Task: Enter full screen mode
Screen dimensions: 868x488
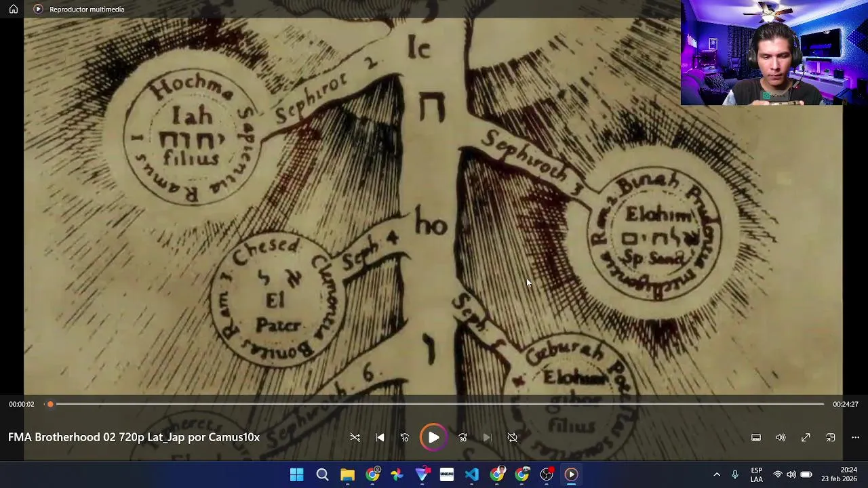Action: (x=806, y=438)
